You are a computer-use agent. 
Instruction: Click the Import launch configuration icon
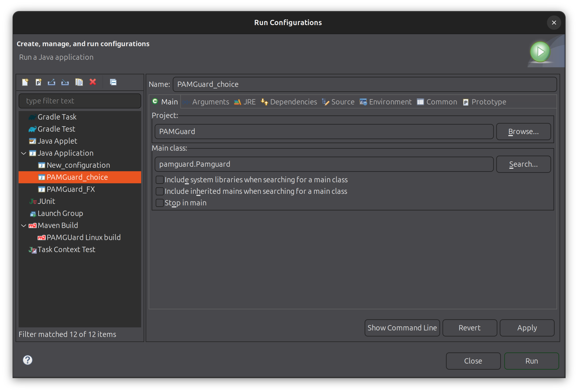[x=65, y=82]
